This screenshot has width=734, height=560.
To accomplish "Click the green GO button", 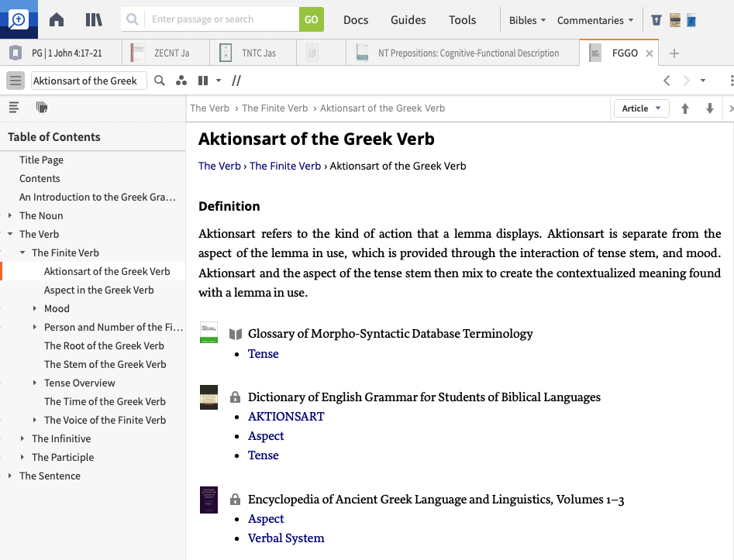I will [312, 19].
